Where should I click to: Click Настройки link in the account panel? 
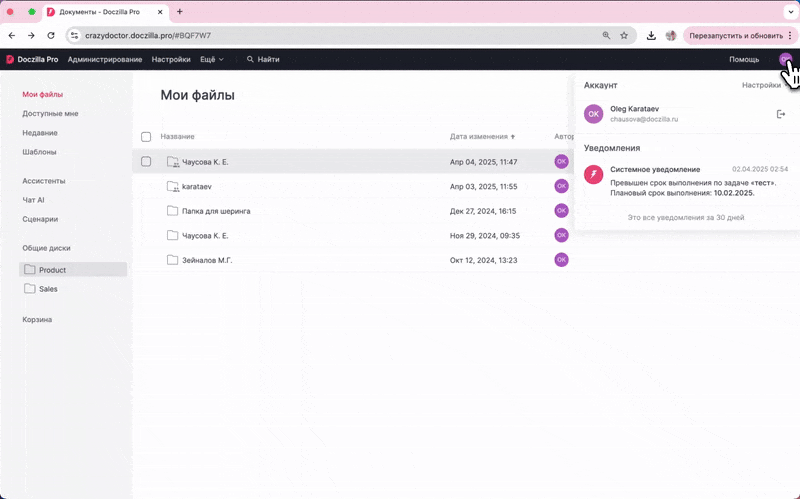761,85
